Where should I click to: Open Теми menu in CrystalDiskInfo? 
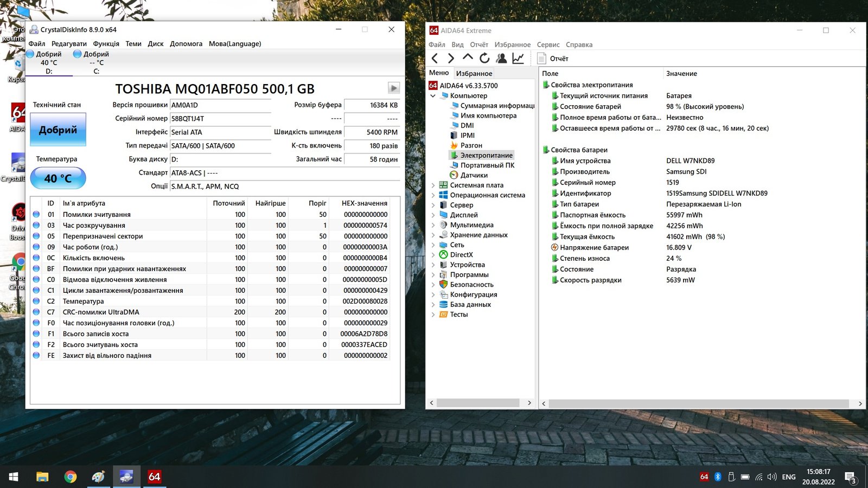click(133, 44)
